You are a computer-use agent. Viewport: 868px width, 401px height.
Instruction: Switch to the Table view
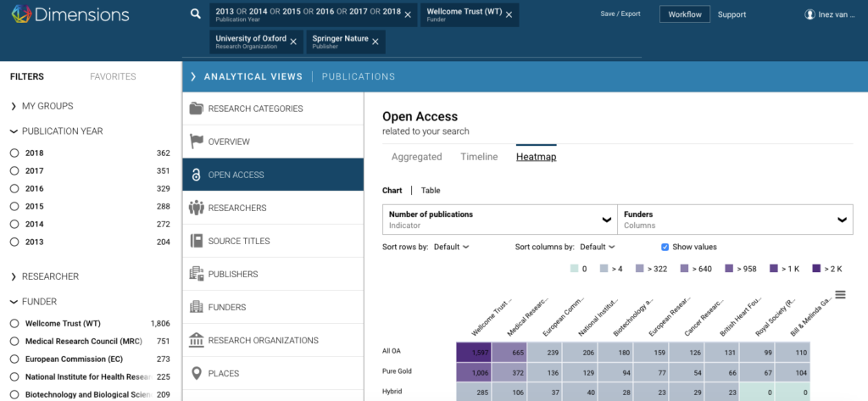coord(431,191)
